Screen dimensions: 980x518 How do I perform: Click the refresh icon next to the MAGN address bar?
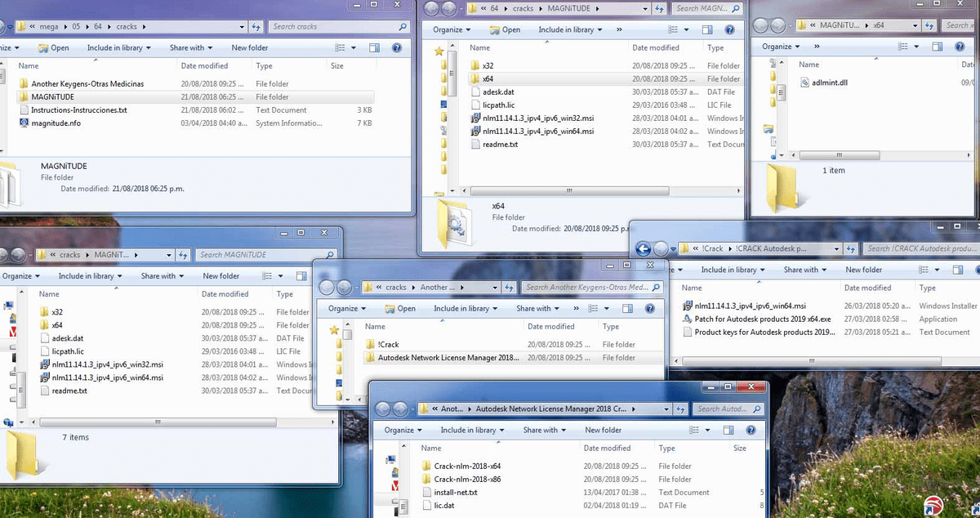click(x=660, y=9)
